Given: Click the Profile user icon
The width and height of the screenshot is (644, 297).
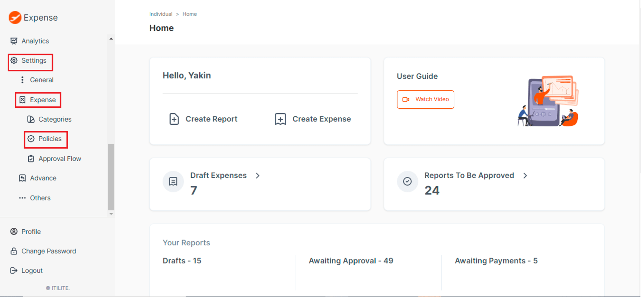Looking at the screenshot, I should (x=14, y=232).
